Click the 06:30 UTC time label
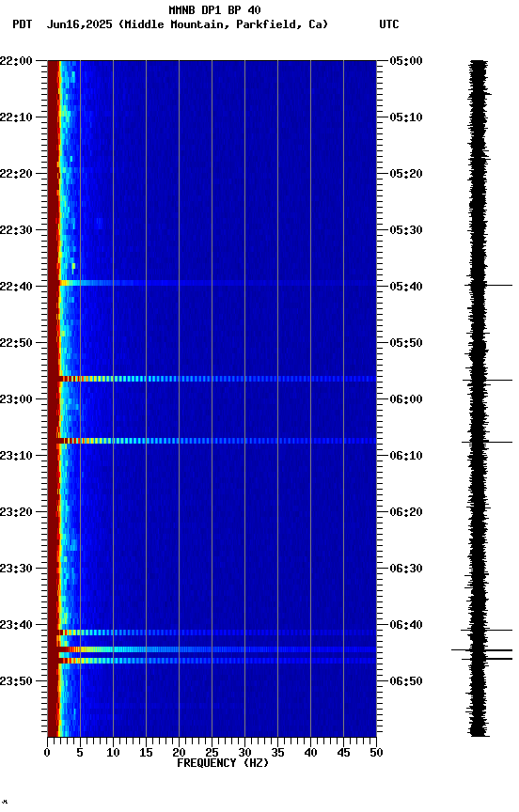The image size is (519, 812). point(406,569)
